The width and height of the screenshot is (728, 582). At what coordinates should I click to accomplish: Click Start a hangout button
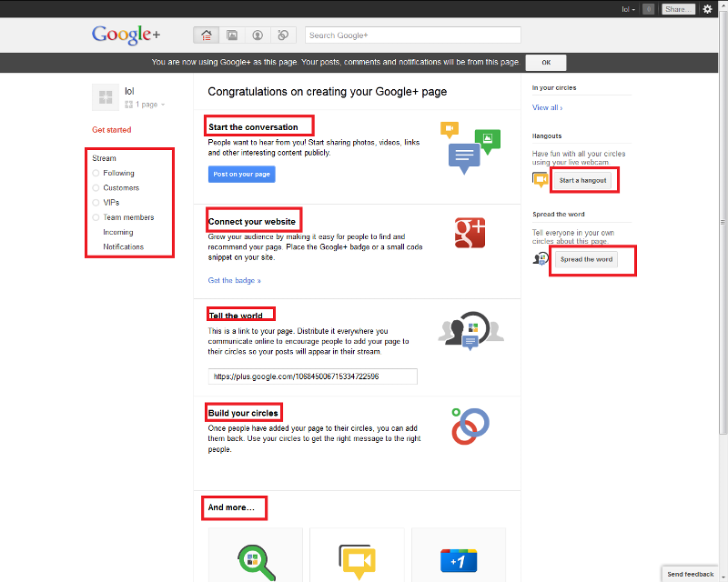coord(582,180)
